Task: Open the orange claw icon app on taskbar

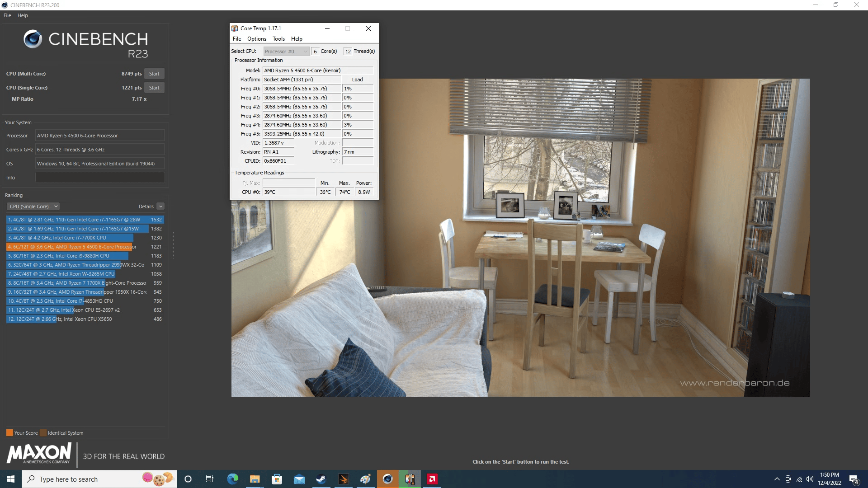Action: 344,479
